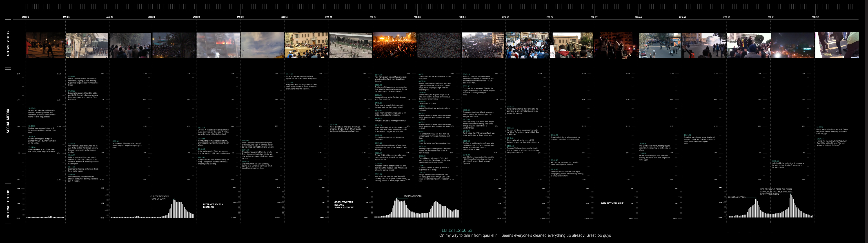The image size is (868, 243).
Task: Click the Feb 12 12:56:52 tweet entry
Action: point(832,130)
